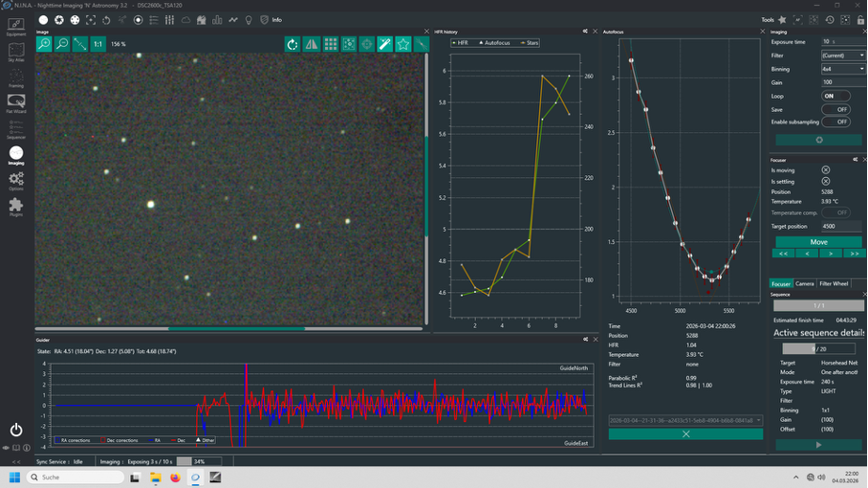
Task: Click the flat panel light bulb icon
Action: pos(249,20)
